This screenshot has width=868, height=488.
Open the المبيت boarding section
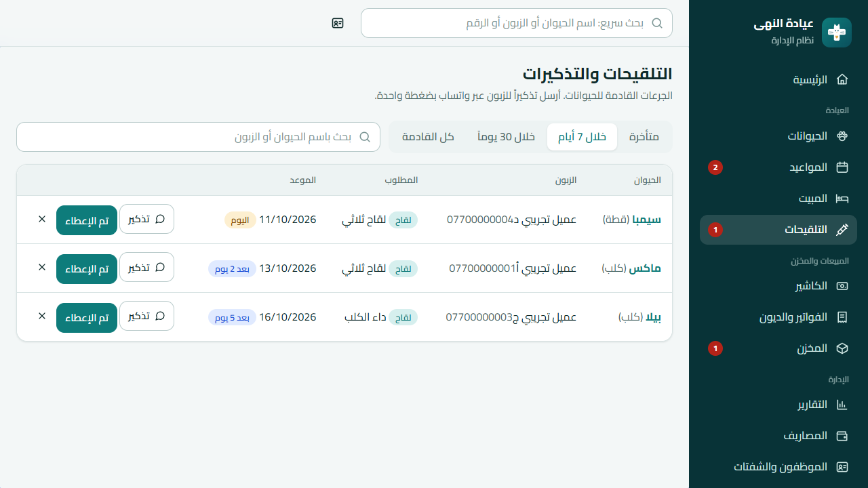pyautogui.click(x=778, y=199)
